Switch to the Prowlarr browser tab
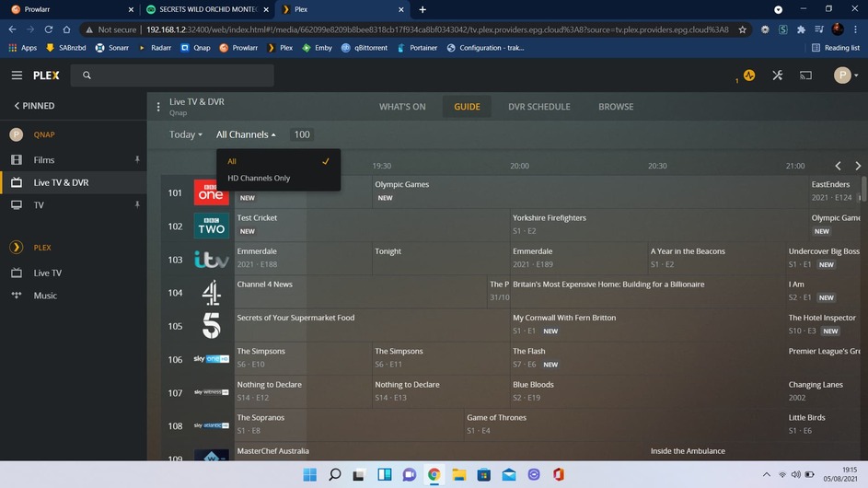 (72, 9)
